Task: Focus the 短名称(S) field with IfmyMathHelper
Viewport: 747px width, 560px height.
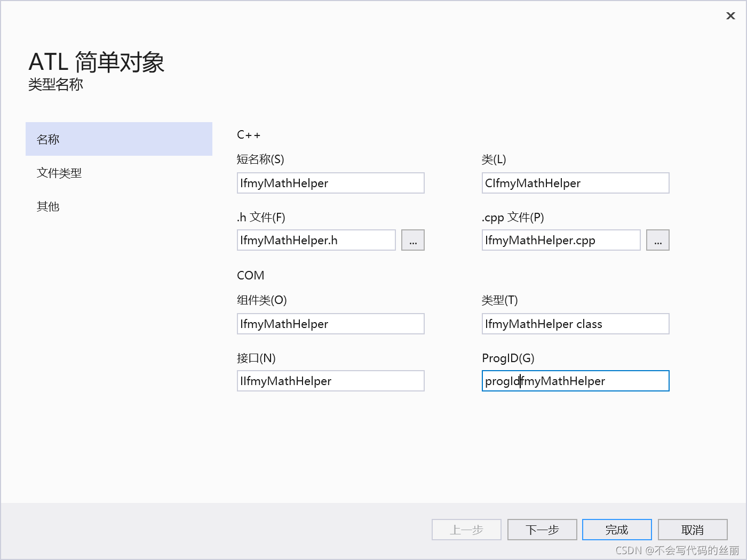Action: click(x=331, y=183)
